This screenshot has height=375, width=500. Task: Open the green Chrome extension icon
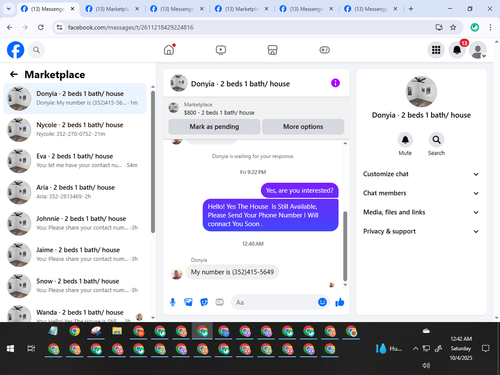(x=474, y=27)
